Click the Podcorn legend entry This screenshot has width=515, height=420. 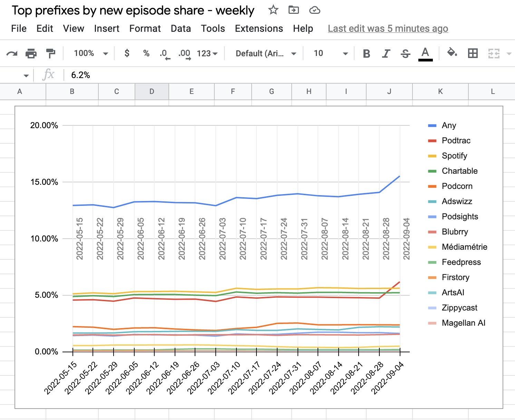pos(450,186)
